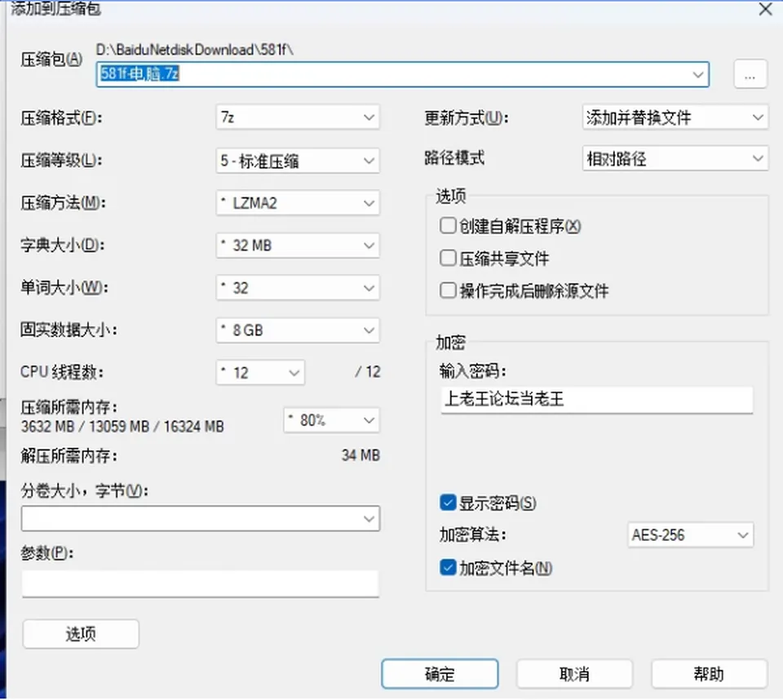The height and width of the screenshot is (700, 783).
Task: Expand archive name history dropdown arrow
Action: [x=697, y=74]
